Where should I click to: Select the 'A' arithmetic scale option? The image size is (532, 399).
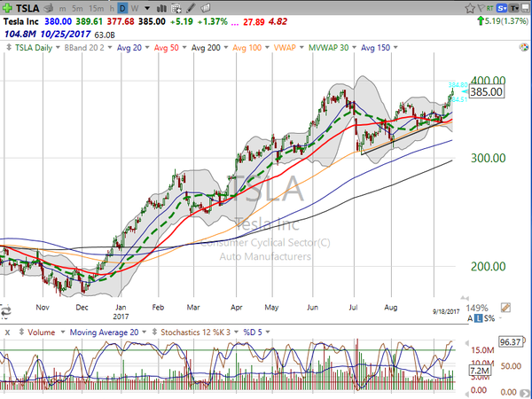click(x=470, y=318)
